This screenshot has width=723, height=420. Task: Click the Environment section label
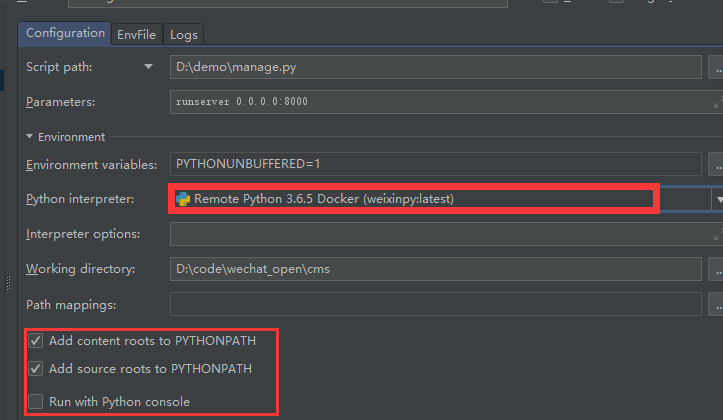click(71, 137)
